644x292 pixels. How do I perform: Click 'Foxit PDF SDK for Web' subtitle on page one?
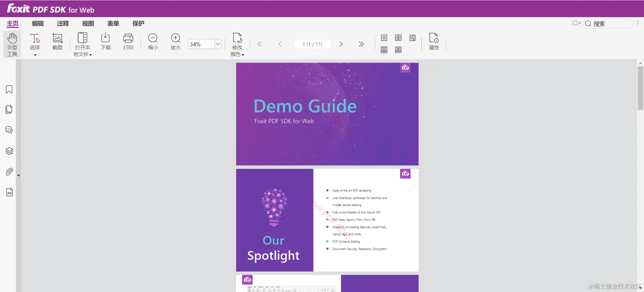tap(284, 121)
